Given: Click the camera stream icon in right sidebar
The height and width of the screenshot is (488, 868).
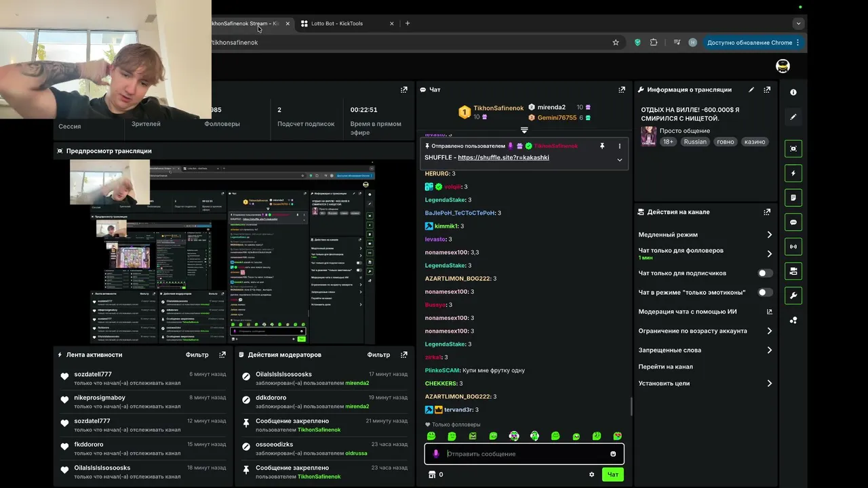Looking at the screenshot, I should click(x=793, y=271).
